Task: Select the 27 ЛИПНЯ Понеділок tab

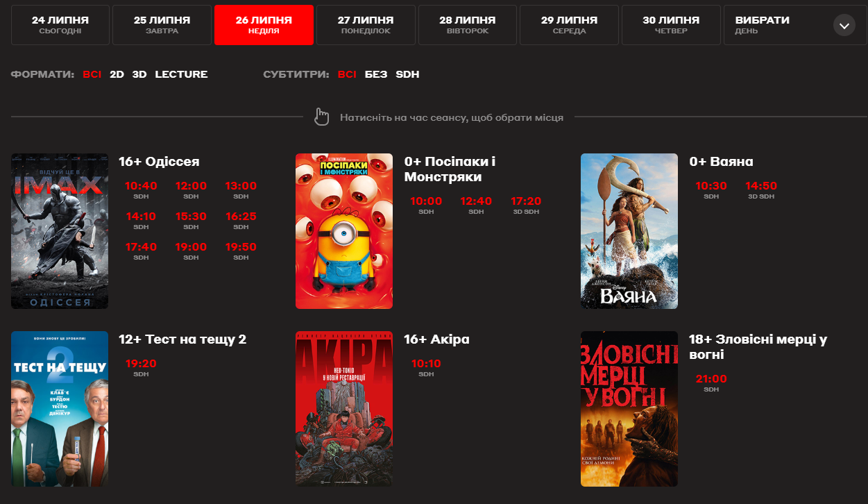Action: [366, 25]
